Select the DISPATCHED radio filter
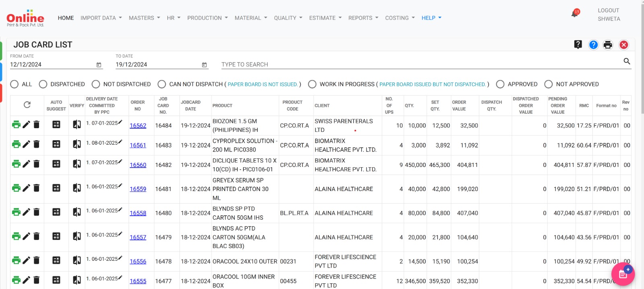The image size is (644, 289). click(43, 84)
